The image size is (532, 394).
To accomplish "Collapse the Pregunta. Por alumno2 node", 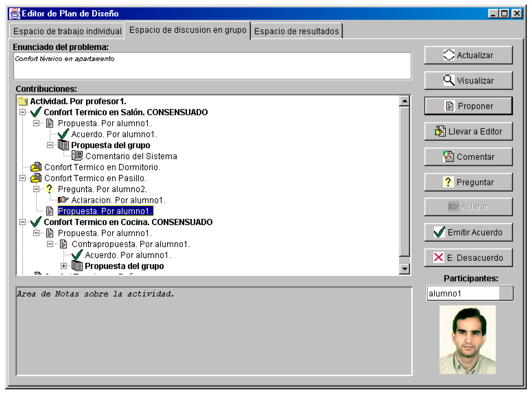I will (x=36, y=189).
